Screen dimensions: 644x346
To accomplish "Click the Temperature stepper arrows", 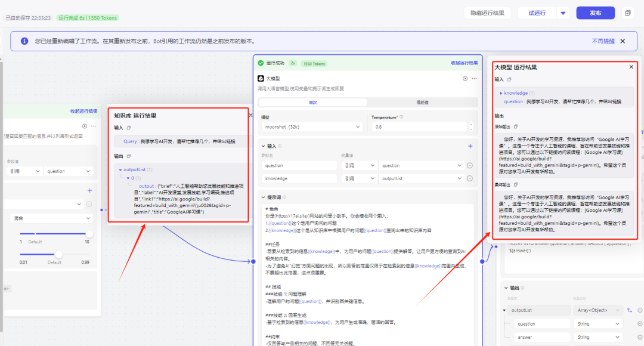I will click(x=471, y=127).
